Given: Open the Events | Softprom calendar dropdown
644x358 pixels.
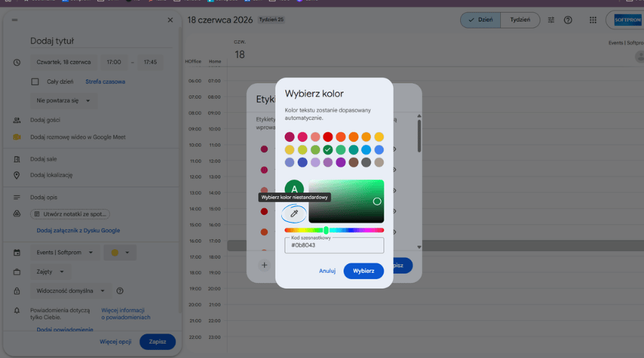Looking at the screenshot, I should (x=65, y=252).
